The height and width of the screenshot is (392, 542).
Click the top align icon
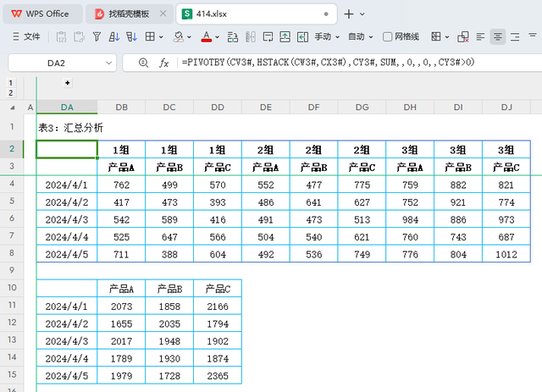point(533,36)
